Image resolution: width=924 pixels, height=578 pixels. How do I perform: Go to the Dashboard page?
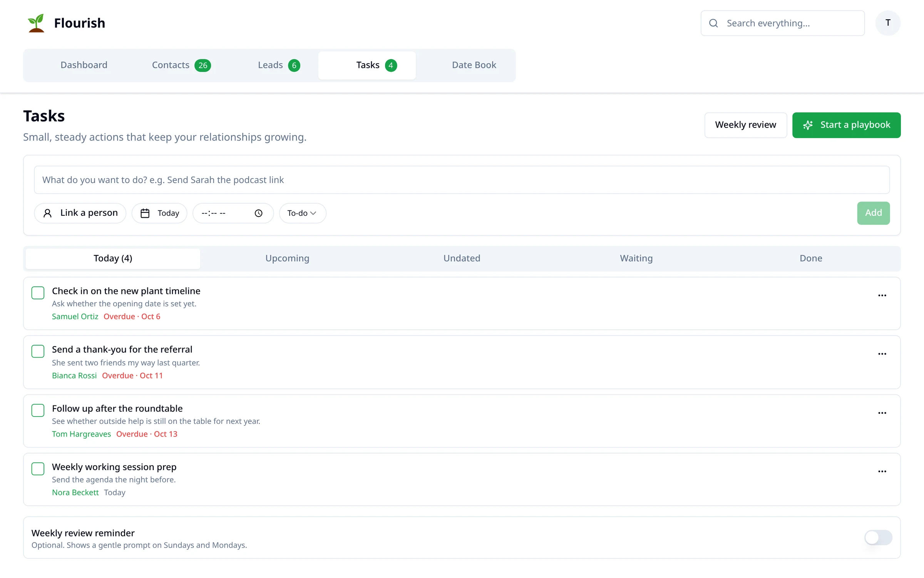tap(84, 66)
